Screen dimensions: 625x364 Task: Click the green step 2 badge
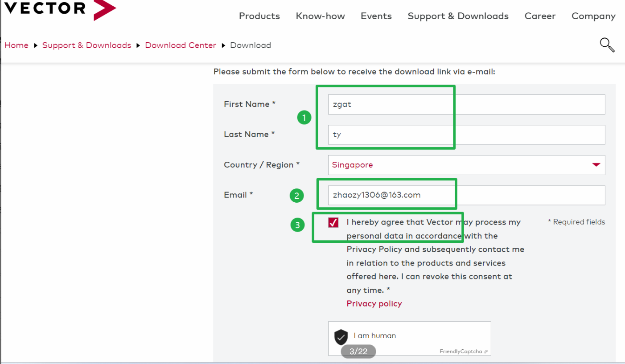click(x=296, y=195)
